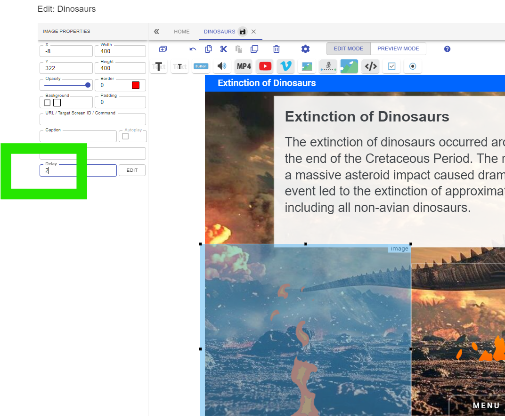Open the Home tab
Viewport: 505px width, 420px height.
pyautogui.click(x=182, y=32)
